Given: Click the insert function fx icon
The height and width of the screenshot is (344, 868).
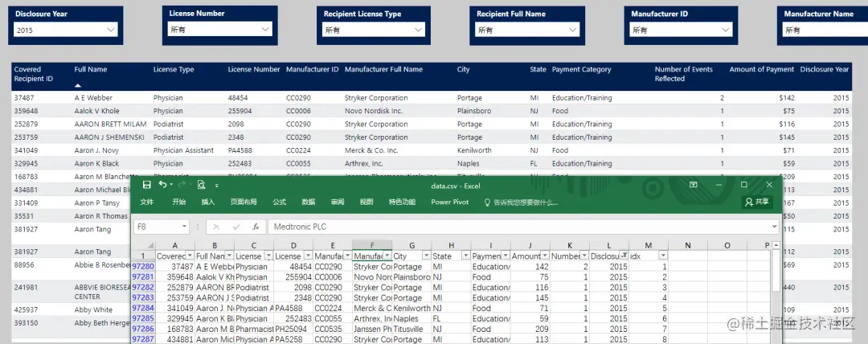Looking at the screenshot, I should coord(256,227).
